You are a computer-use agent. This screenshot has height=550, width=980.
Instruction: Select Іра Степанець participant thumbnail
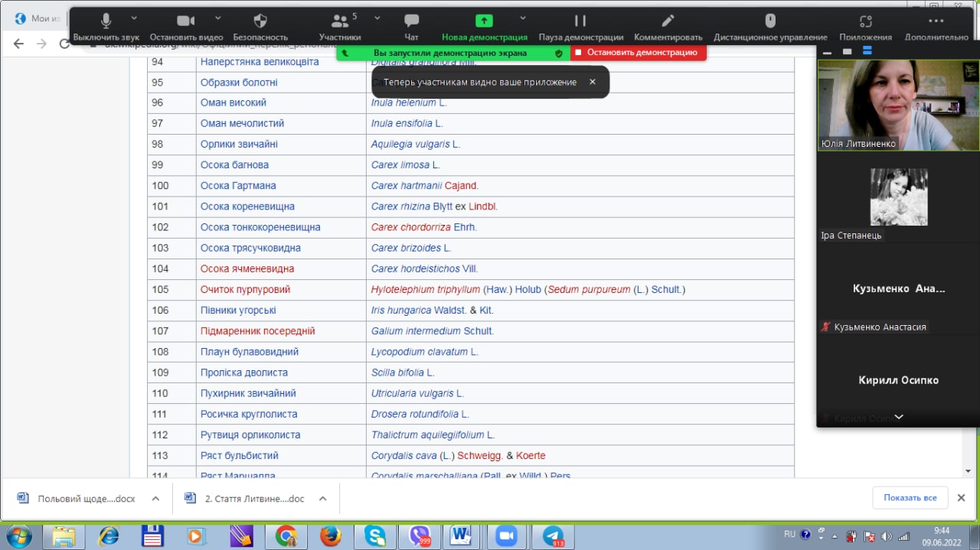[x=898, y=197]
